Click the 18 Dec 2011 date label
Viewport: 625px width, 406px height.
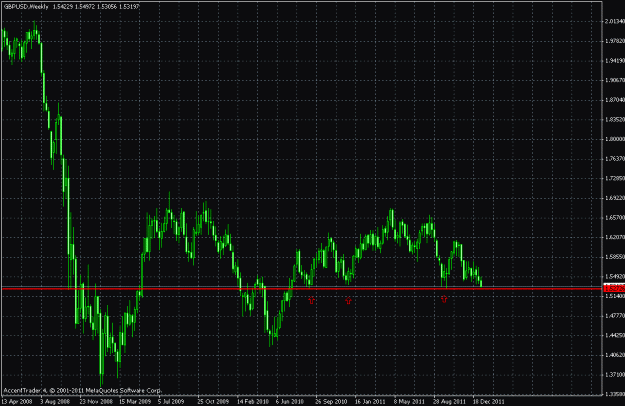click(488, 401)
